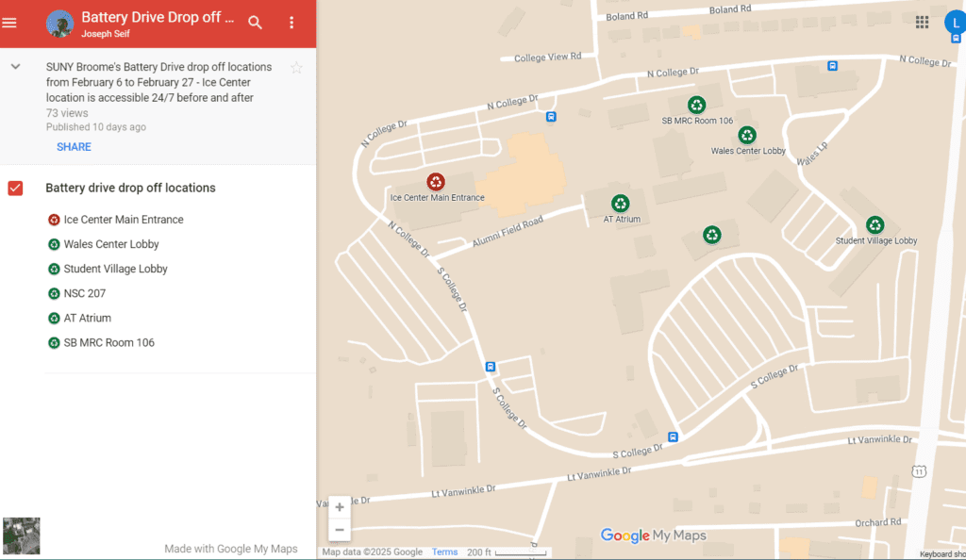Open the Google apps grid

tap(922, 22)
